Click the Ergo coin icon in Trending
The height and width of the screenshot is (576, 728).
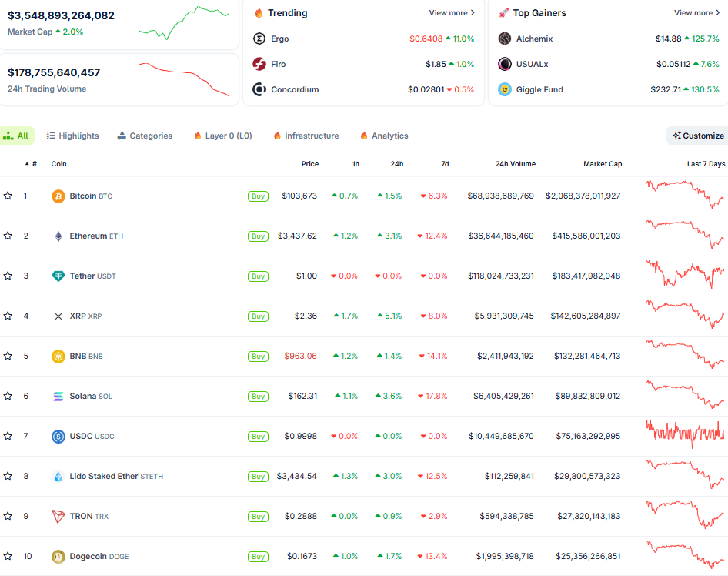(x=259, y=39)
